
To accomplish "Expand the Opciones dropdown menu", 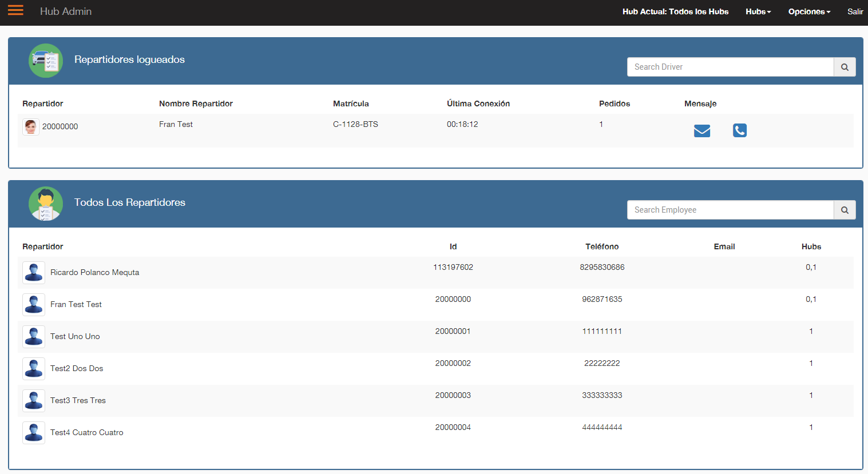I will coord(809,11).
